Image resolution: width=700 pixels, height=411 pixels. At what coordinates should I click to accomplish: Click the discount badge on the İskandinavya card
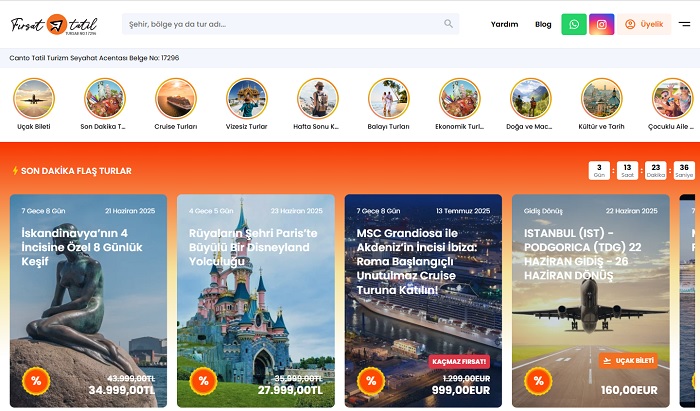tap(36, 381)
